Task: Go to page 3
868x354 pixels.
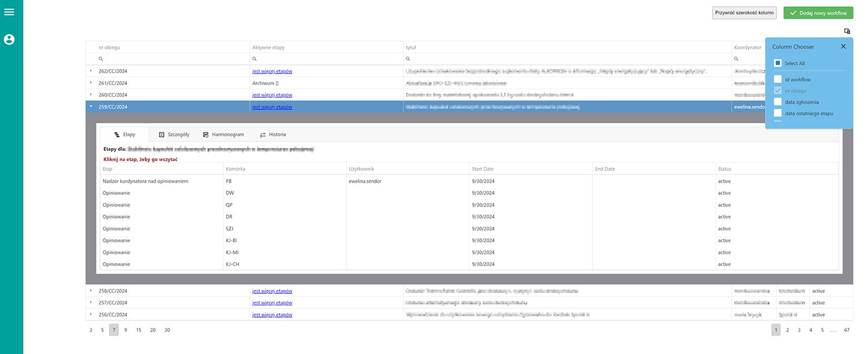Action: 799,330
